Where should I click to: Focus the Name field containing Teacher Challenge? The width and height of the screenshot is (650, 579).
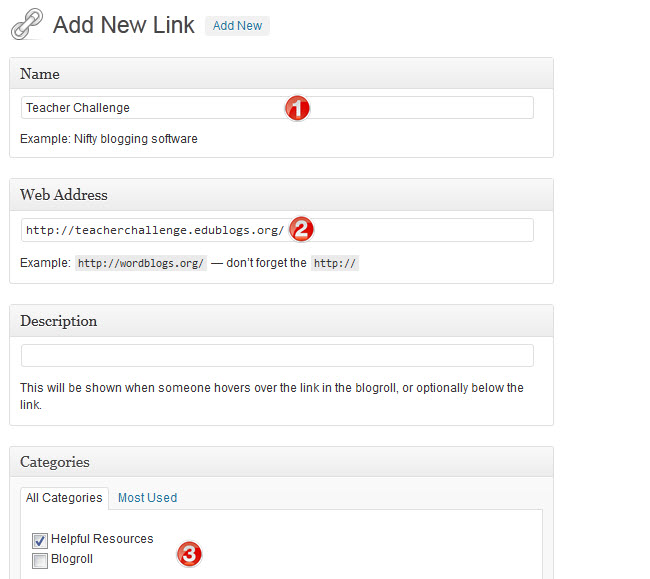click(150, 108)
